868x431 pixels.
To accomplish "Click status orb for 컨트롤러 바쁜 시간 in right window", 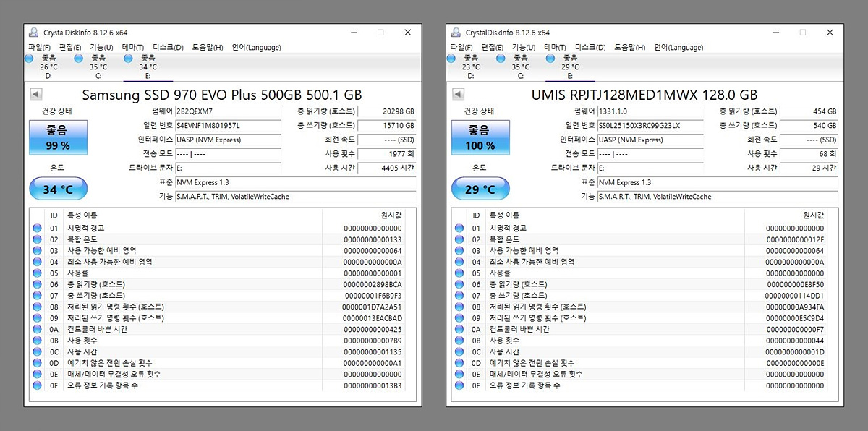I will (459, 329).
